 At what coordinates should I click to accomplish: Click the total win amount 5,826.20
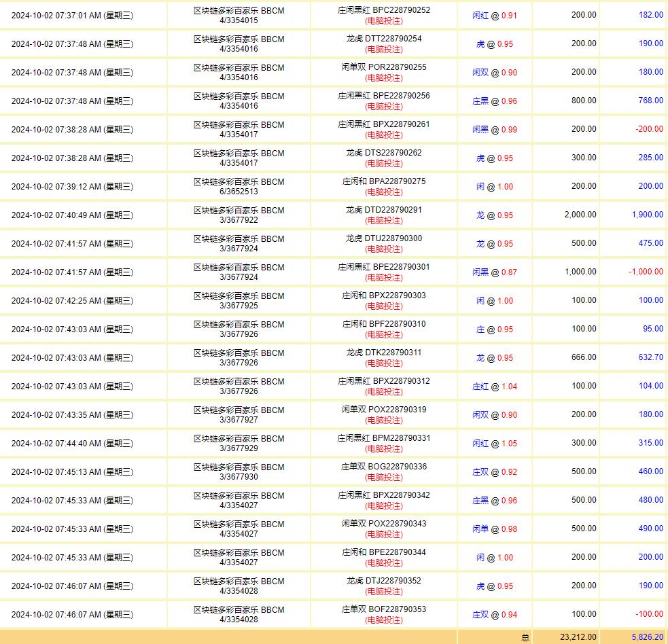pos(647,637)
